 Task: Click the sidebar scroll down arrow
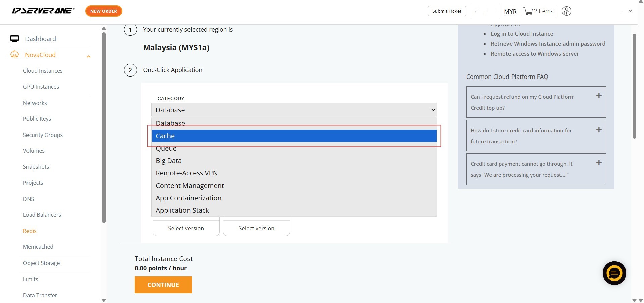click(x=104, y=300)
